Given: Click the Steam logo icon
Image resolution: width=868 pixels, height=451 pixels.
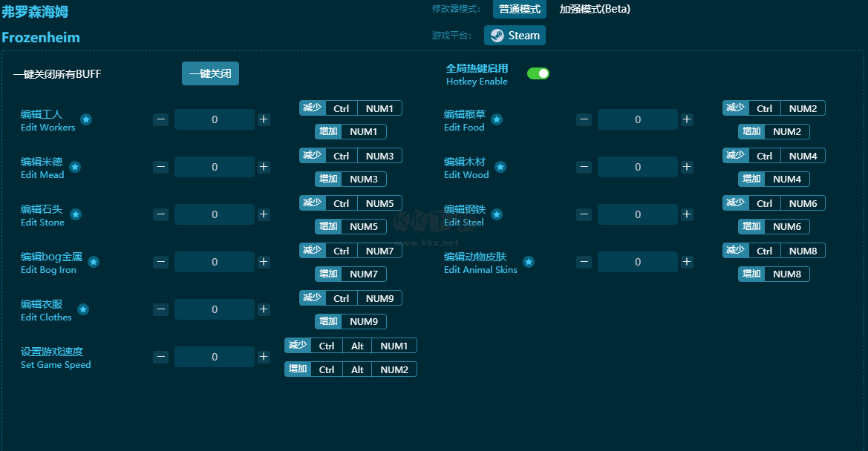Looking at the screenshot, I should click(497, 36).
